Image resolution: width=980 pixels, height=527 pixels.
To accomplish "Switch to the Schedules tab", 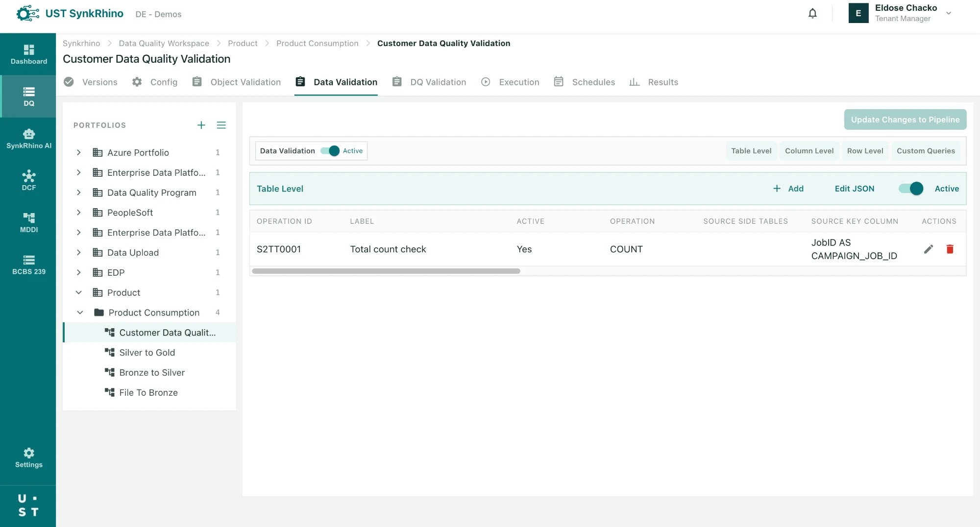I will point(584,82).
